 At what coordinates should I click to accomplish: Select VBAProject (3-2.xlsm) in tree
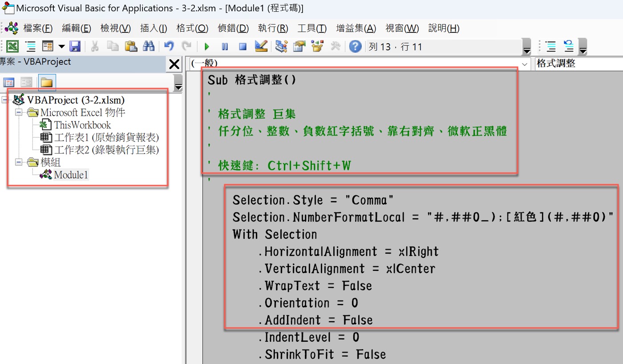[x=76, y=100]
